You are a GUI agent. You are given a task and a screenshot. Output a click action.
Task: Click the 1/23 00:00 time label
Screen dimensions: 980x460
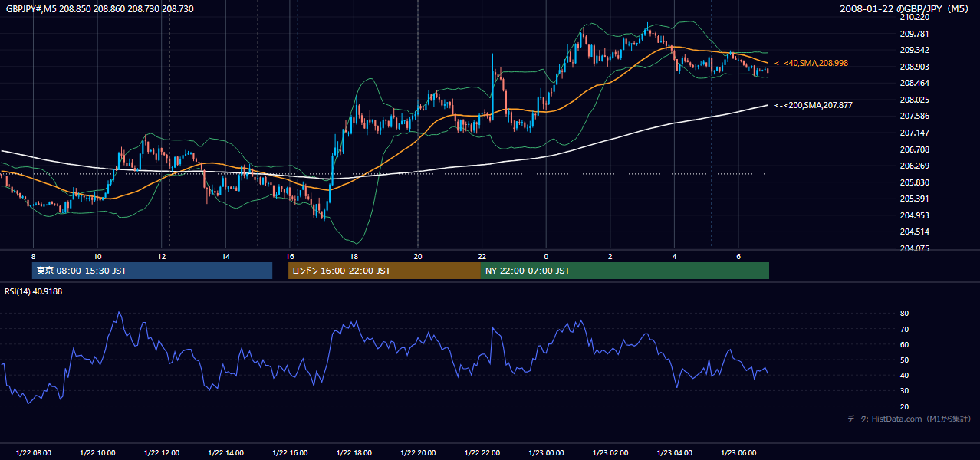[x=546, y=453]
